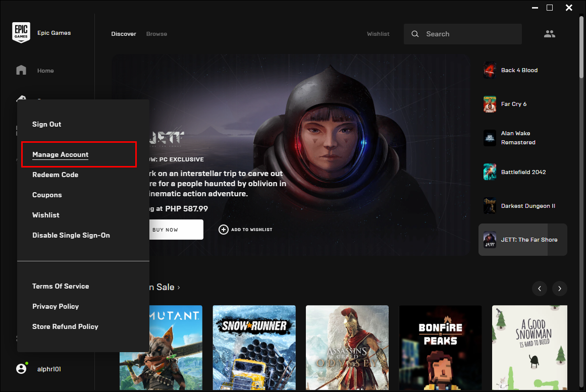Click the alphr101 username text

coord(49,369)
